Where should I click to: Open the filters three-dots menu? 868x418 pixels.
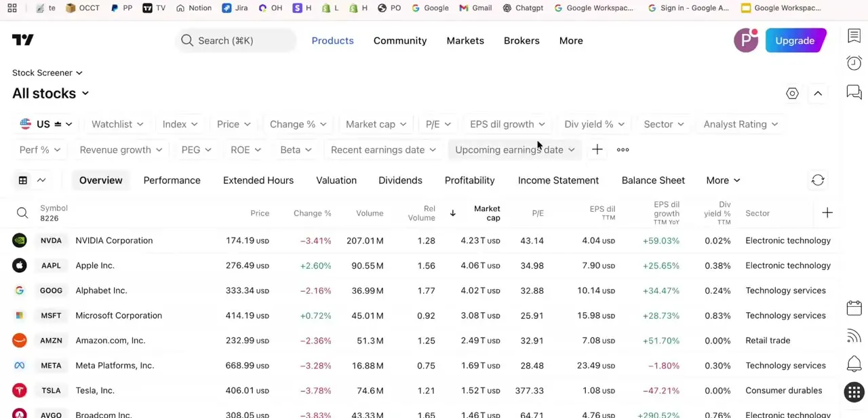point(623,150)
